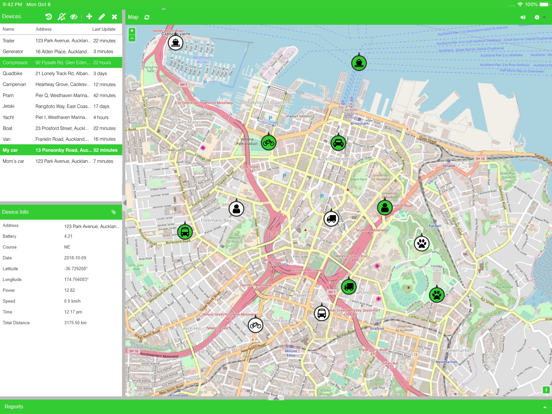Click the white bus marker on map
552x414 pixels.
click(x=321, y=313)
